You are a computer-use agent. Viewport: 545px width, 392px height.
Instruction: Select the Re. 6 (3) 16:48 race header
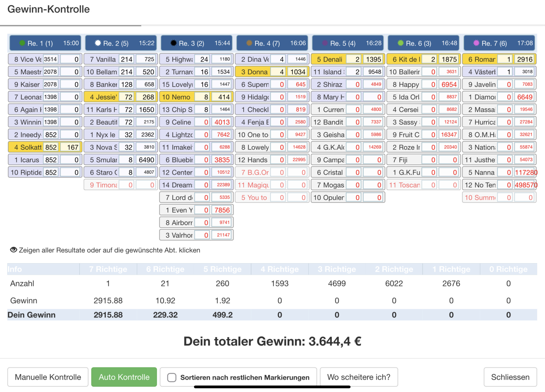tap(423, 43)
